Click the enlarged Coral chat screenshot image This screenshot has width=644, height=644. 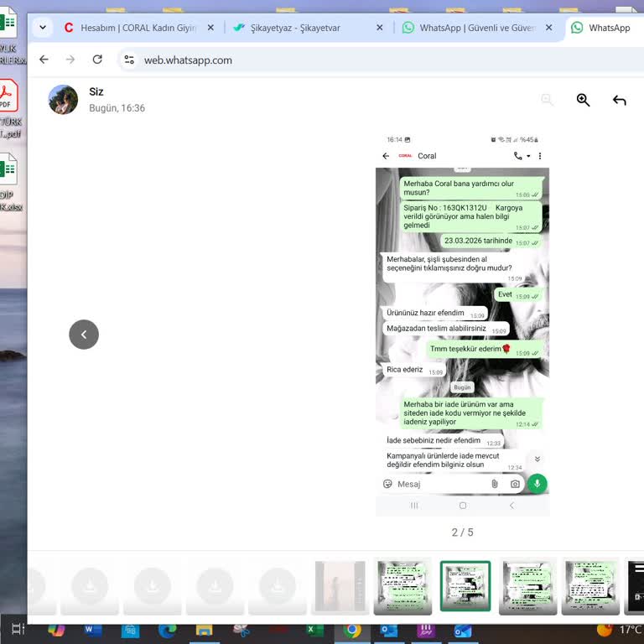click(463, 324)
